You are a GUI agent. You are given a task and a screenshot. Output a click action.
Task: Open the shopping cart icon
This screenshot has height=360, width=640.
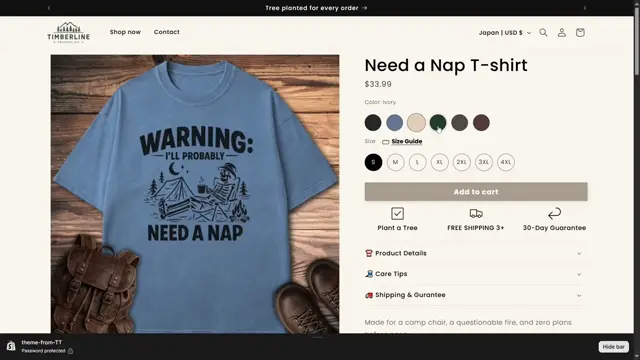(580, 32)
